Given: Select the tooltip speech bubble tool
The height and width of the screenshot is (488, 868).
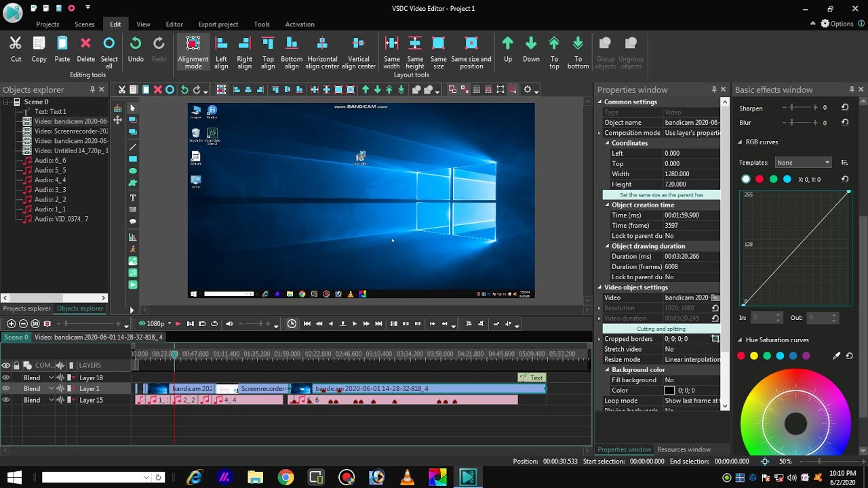Looking at the screenshot, I should click(x=133, y=222).
